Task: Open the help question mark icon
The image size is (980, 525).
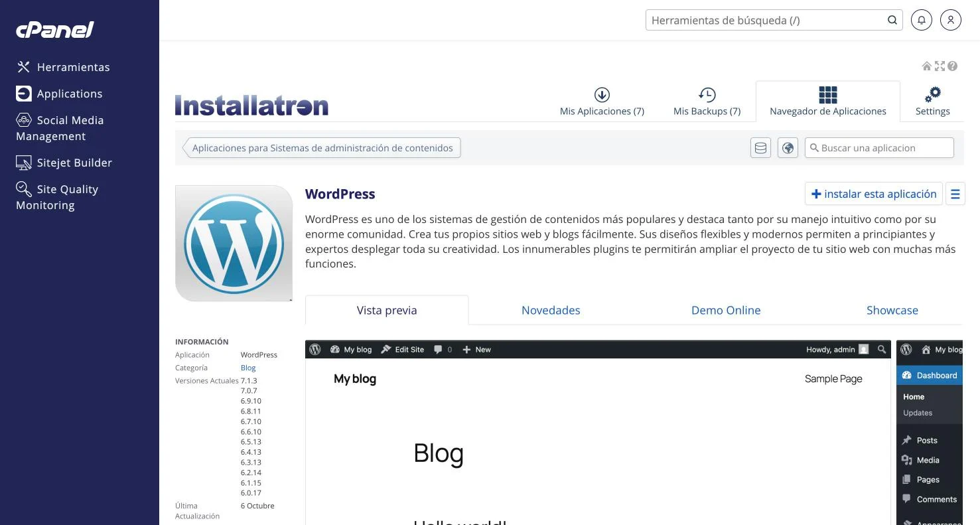Action: (952, 66)
